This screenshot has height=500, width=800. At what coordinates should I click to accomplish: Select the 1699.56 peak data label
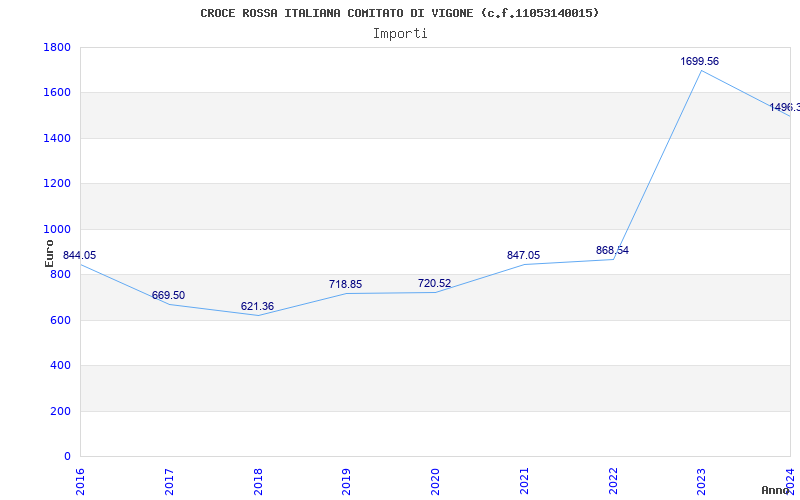click(x=699, y=61)
